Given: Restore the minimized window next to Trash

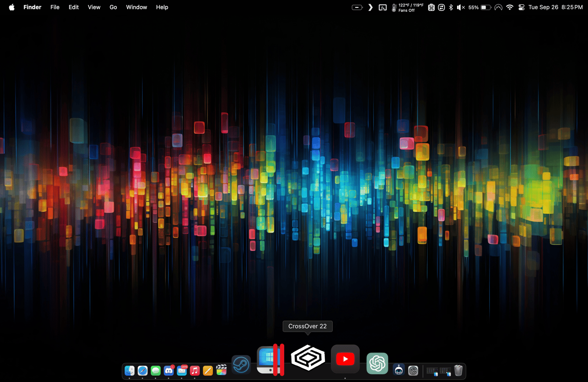Looking at the screenshot, I should coord(445,371).
